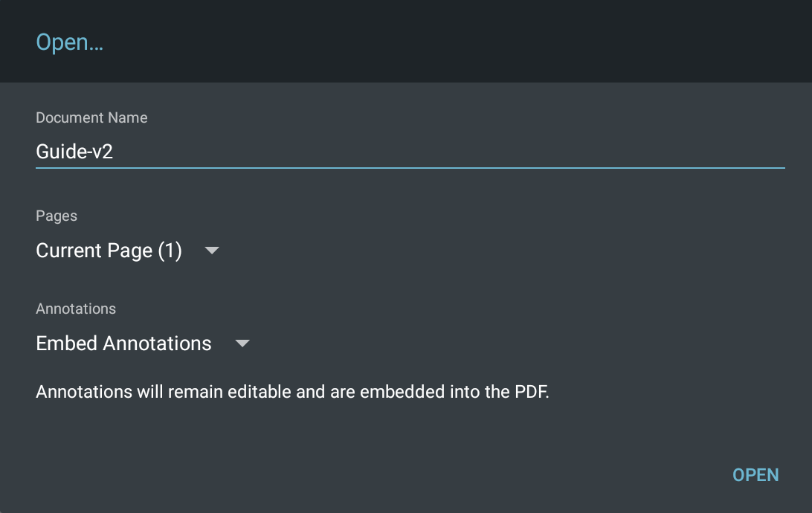This screenshot has height=513, width=812.
Task: Click the Annotations dropdown caret icon
Action: [242, 344]
